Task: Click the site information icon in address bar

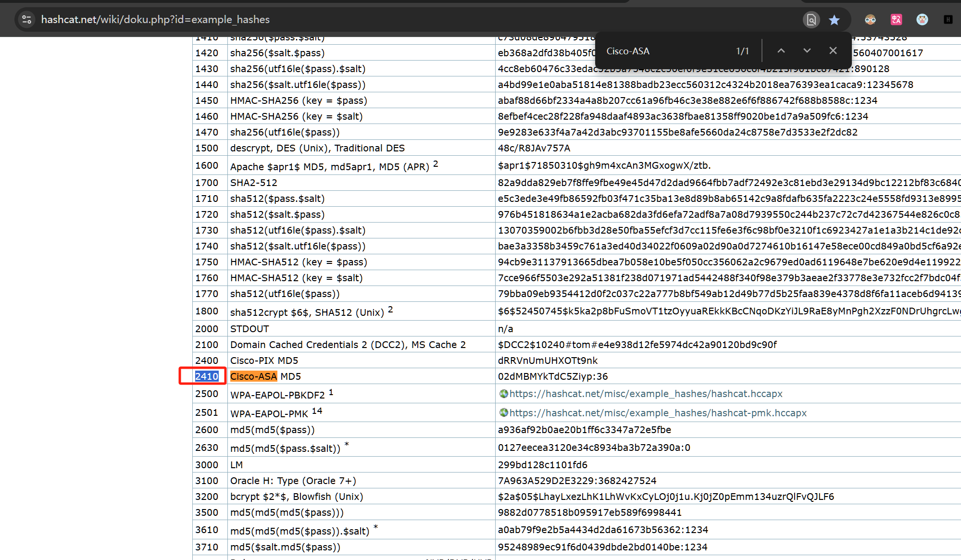Action: pos(27,20)
